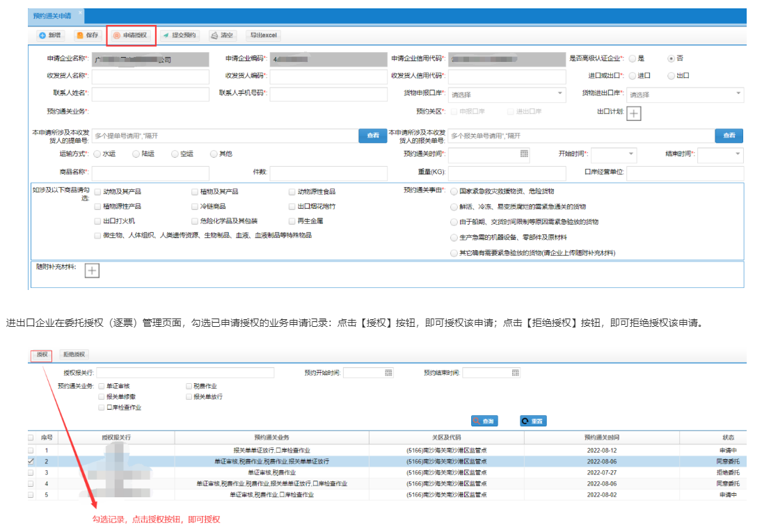
Task: Click the 申请授权 apply-authorization button
Action: coord(131,35)
